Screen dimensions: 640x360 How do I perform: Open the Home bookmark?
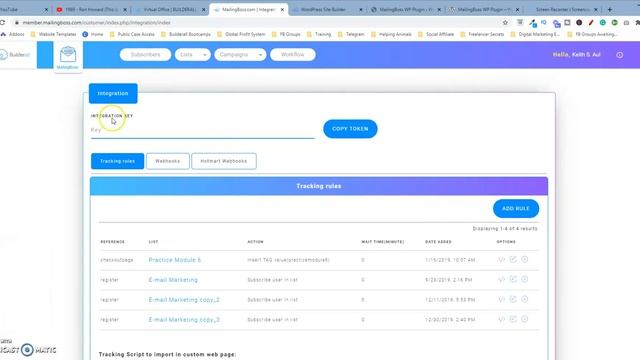click(93, 35)
